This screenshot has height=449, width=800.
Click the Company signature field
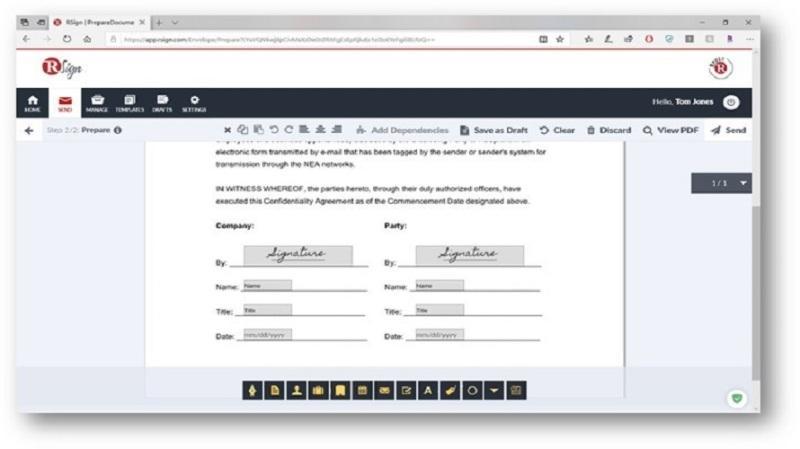click(298, 255)
